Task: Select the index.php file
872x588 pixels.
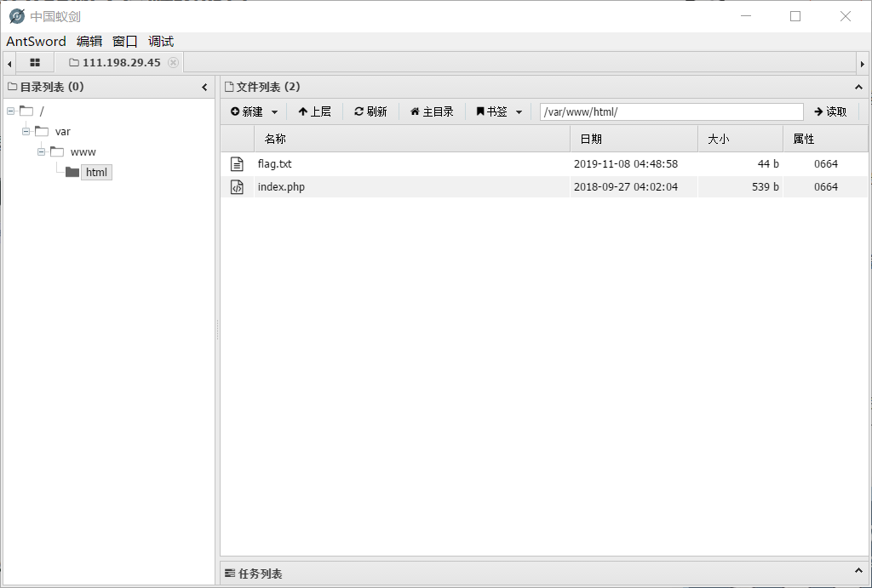Action: click(281, 186)
